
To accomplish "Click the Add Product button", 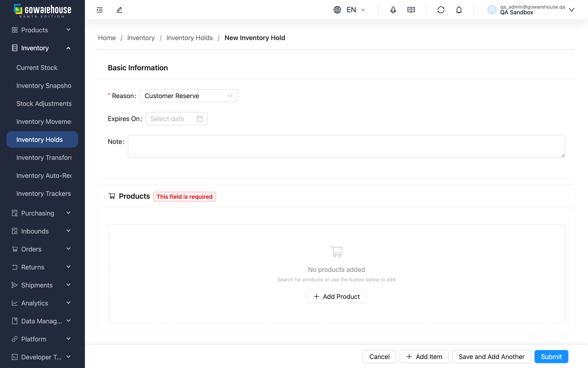I will (x=336, y=296).
